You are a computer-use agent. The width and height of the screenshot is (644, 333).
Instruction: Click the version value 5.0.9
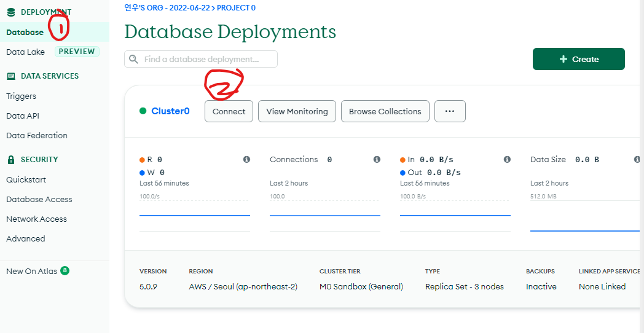coord(148,286)
